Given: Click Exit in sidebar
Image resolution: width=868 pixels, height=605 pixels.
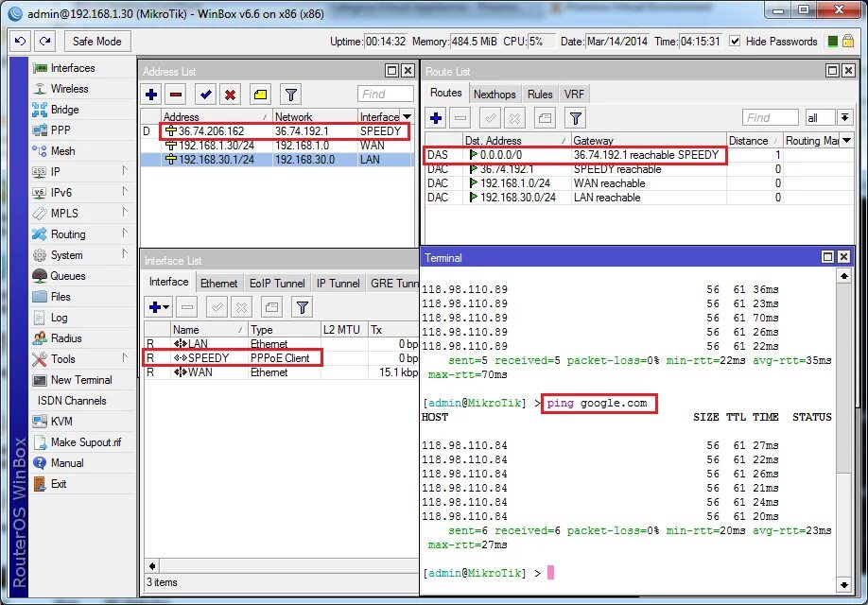Looking at the screenshot, I should click(58, 484).
